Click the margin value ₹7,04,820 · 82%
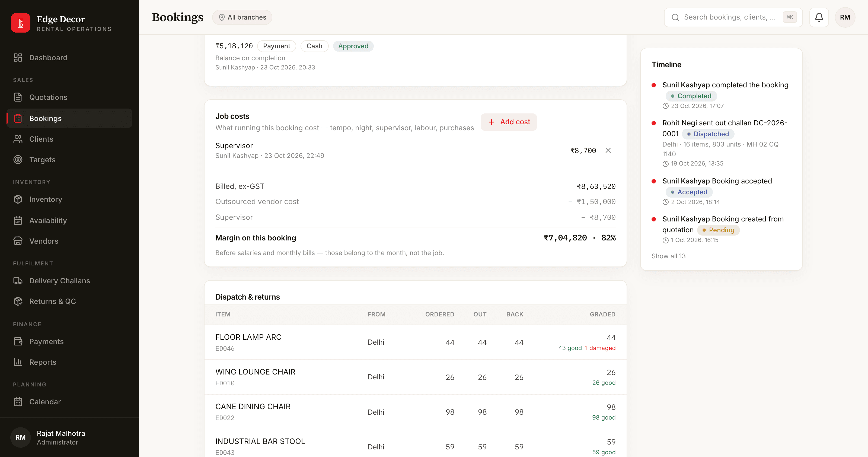 [580, 238]
